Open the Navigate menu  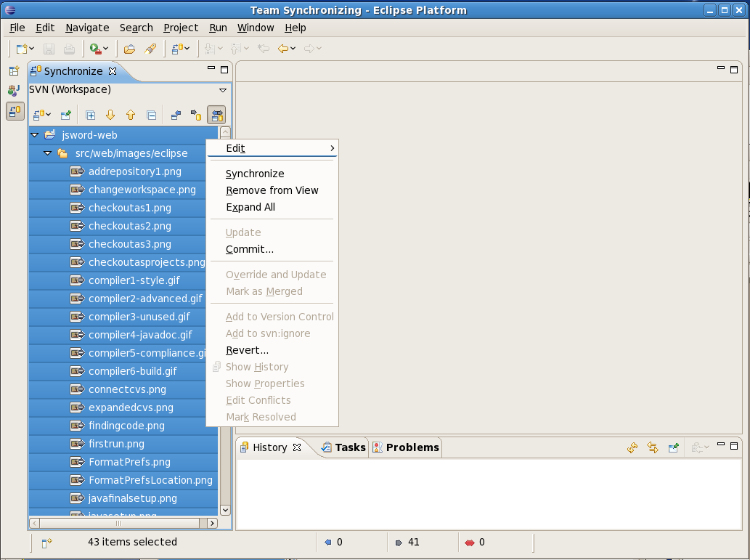[87, 28]
